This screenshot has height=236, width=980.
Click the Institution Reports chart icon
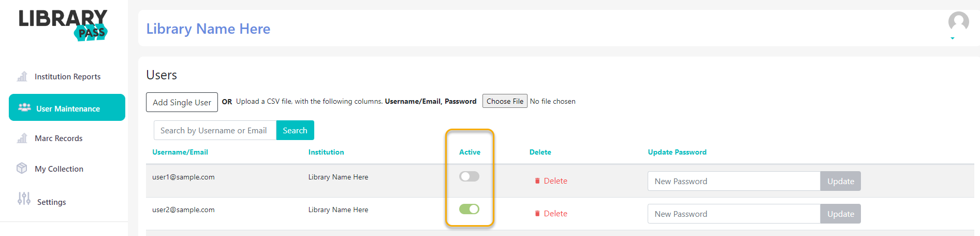point(22,76)
